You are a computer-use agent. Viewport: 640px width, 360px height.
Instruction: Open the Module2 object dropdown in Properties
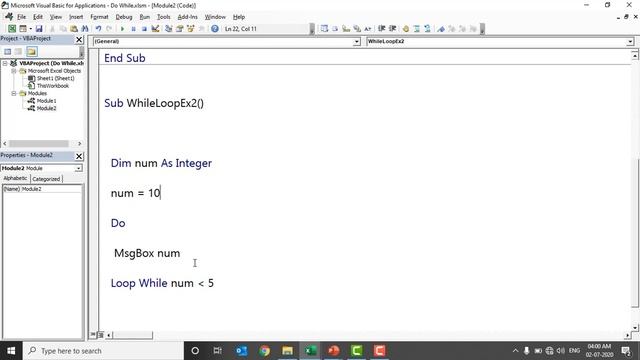[x=78, y=168]
